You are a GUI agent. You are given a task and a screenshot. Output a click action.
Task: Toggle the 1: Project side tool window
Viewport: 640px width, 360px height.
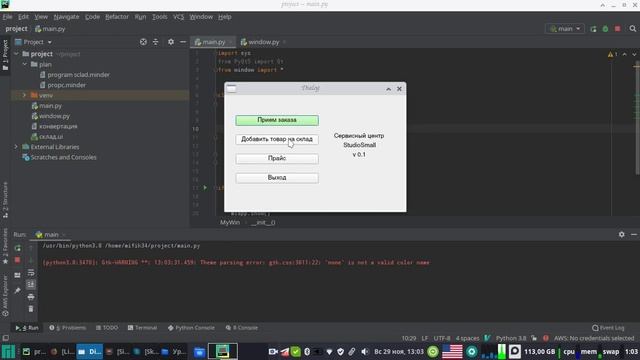pyautogui.click(x=5, y=55)
